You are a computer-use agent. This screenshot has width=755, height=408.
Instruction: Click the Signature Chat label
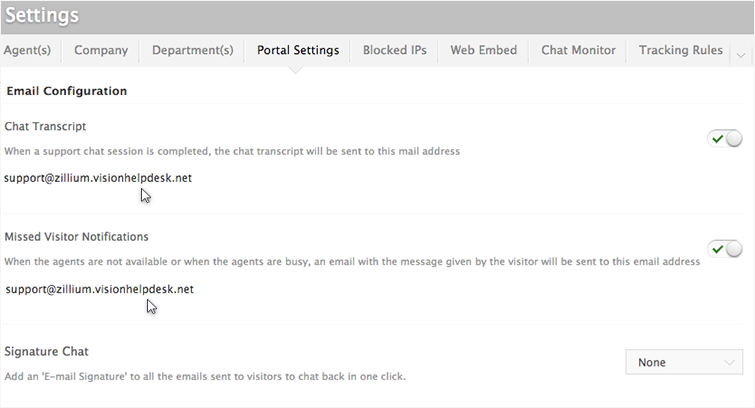[46, 352]
